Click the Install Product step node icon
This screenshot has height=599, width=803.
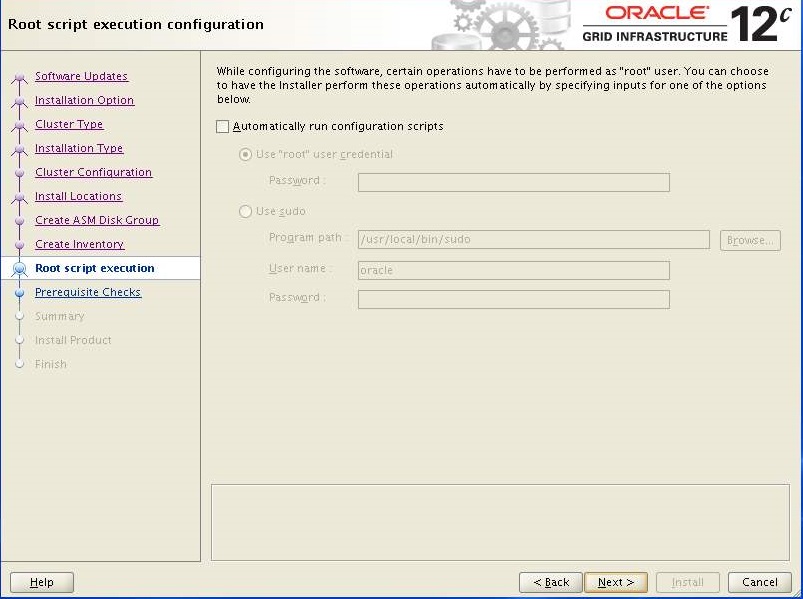(x=19, y=340)
